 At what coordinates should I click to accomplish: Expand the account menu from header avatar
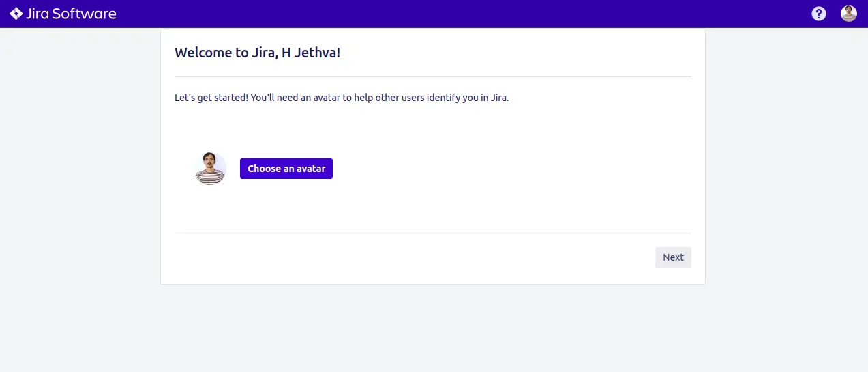click(x=848, y=14)
